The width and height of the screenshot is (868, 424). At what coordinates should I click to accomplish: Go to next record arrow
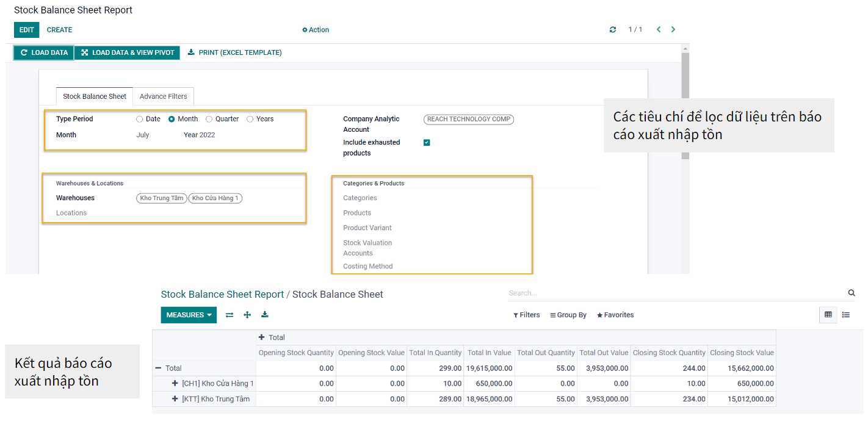click(x=673, y=30)
